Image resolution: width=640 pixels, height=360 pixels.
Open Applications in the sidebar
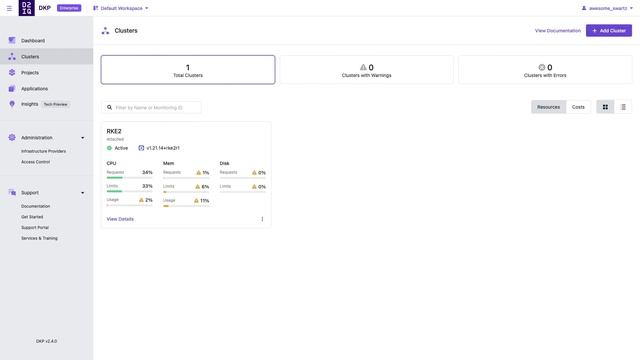pos(34,89)
